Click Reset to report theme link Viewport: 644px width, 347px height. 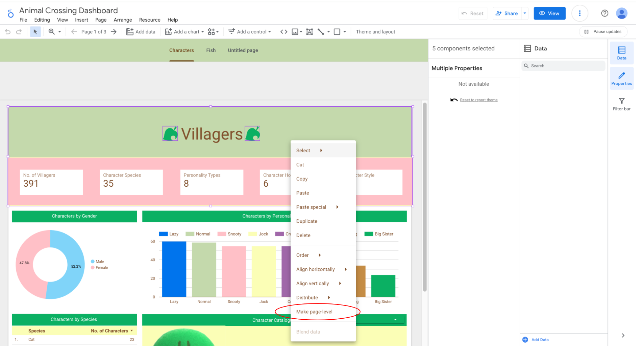coord(478,100)
